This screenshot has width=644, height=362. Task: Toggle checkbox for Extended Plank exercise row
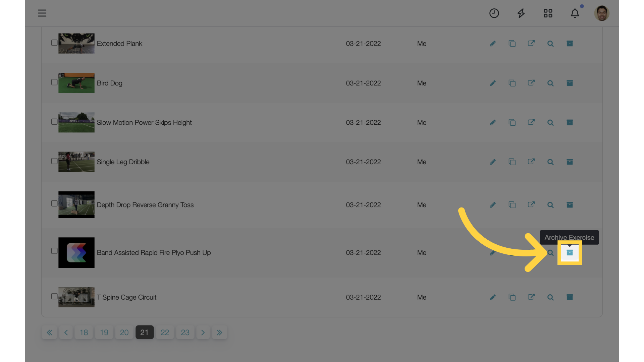[54, 43]
